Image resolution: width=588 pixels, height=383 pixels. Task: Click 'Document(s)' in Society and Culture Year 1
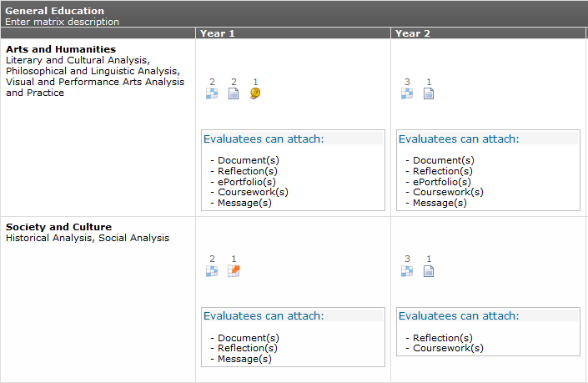[x=249, y=338]
